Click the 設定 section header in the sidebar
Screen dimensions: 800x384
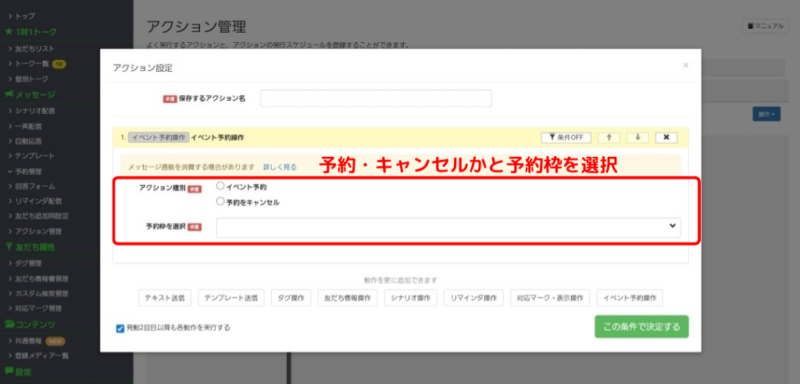point(18,372)
